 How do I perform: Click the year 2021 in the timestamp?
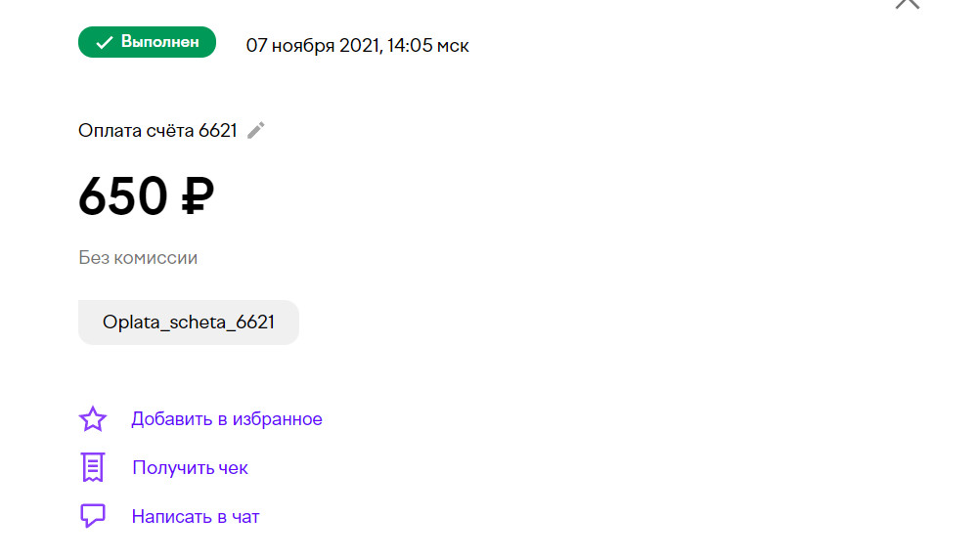(359, 46)
